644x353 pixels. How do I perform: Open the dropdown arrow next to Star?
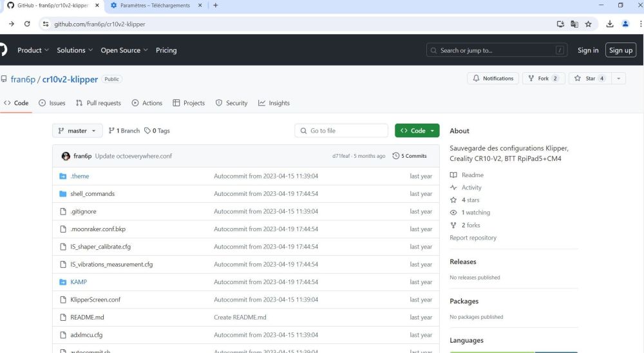click(618, 79)
